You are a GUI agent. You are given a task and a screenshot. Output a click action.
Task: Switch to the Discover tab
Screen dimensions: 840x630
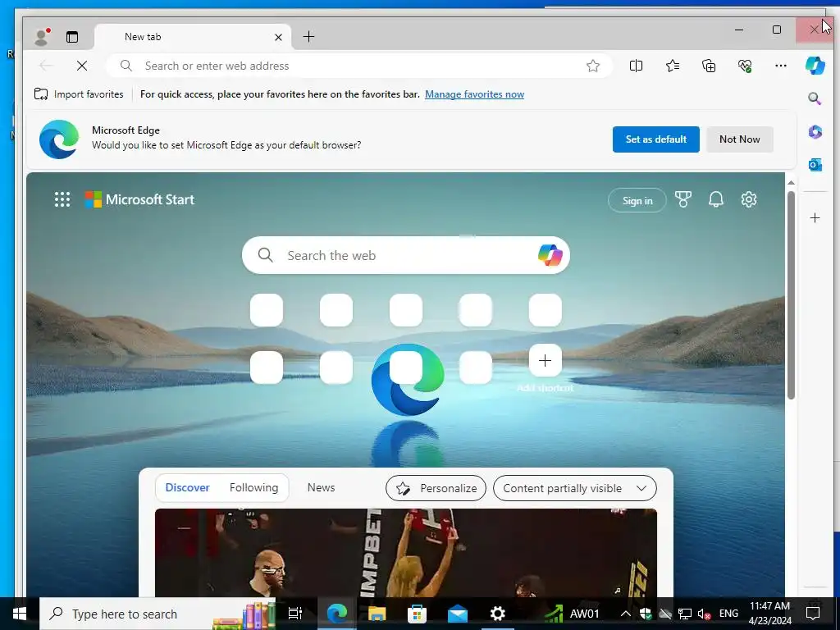tap(187, 487)
